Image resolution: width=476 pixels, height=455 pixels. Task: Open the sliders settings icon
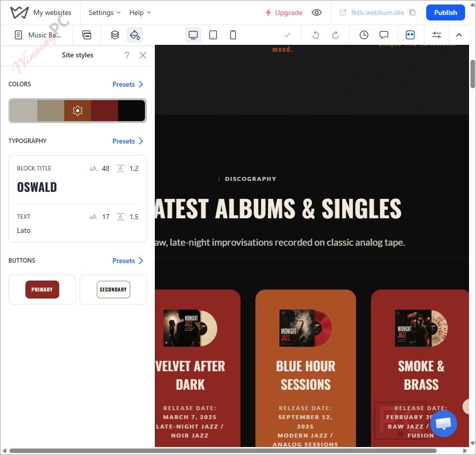pos(437,35)
